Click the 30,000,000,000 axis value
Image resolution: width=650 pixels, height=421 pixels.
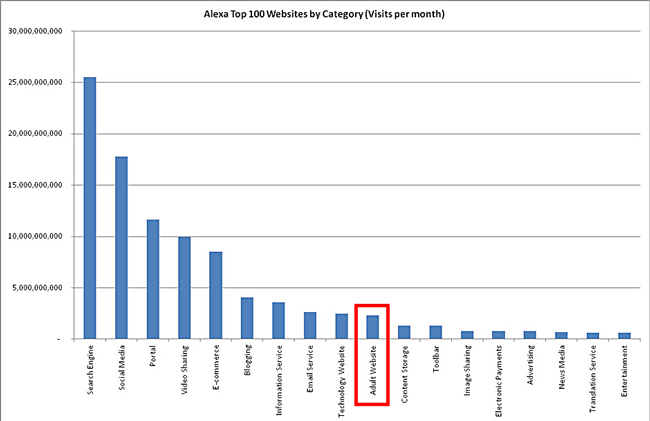point(35,31)
